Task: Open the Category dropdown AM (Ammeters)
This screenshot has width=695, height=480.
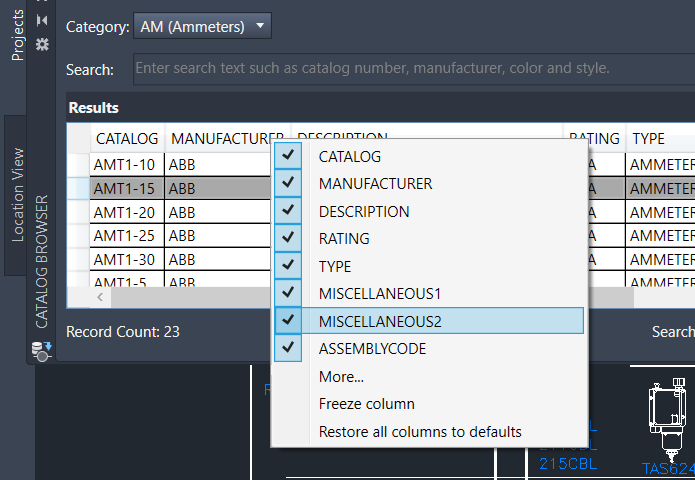Action: tap(202, 27)
